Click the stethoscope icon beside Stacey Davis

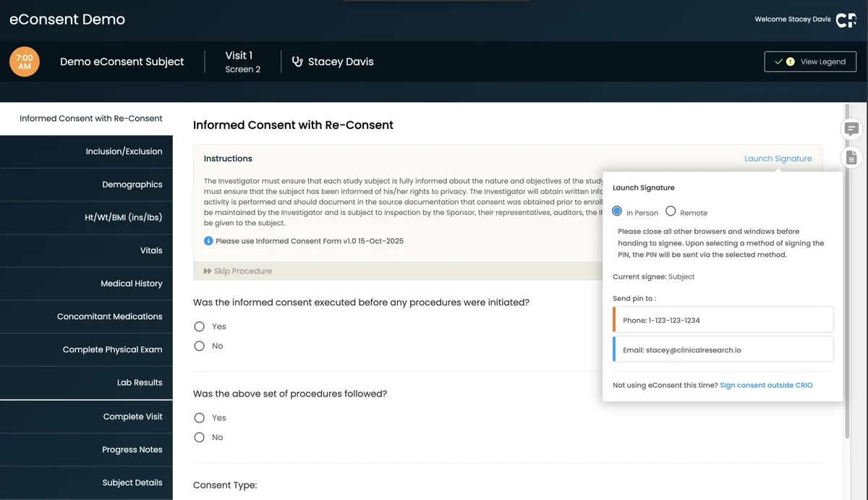[x=297, y=62]
